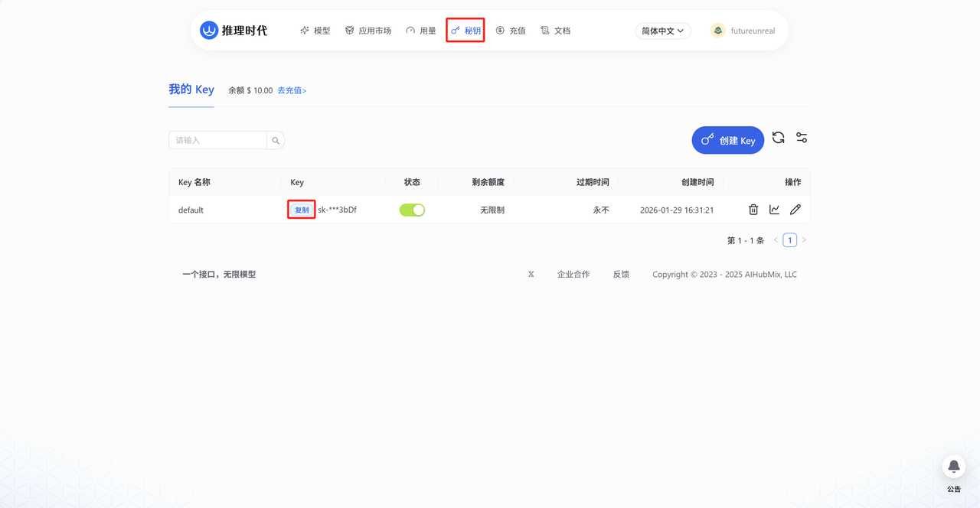The height and width of the screenshot is (508, 980).
Task: Click the 永不 expiry value
Action: coord(601,210)
